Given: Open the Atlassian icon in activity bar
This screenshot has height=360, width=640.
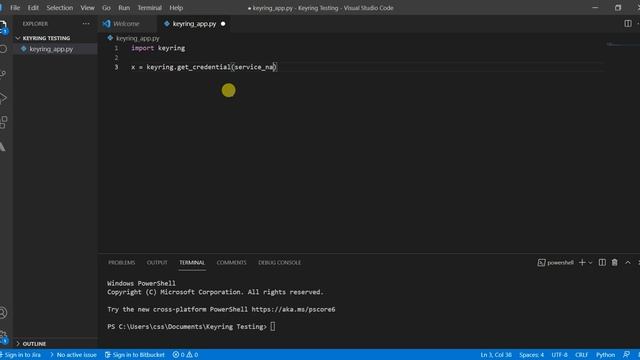Looking at the screenshot, I should pos(3,147).
